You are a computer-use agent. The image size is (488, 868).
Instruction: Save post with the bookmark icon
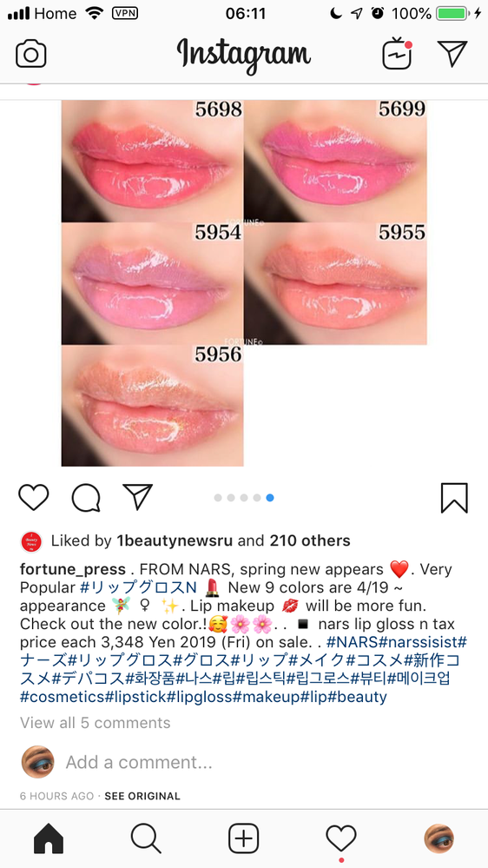tap(454, 498)
